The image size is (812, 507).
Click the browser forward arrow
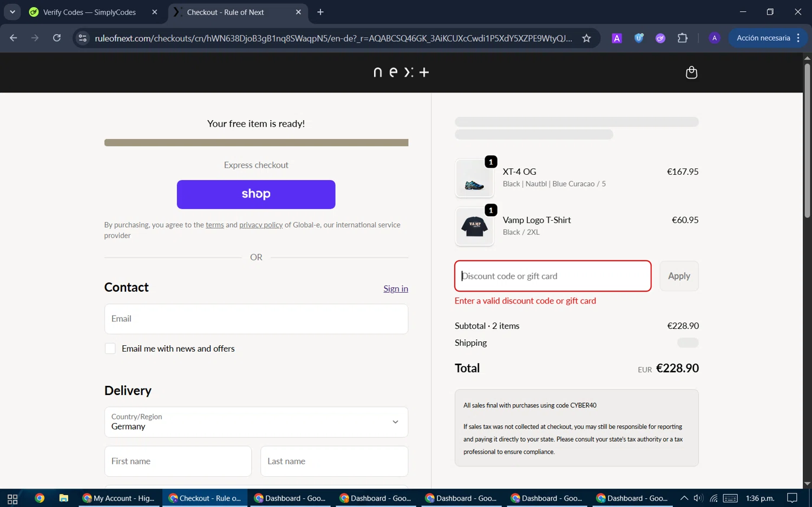pyautogui.click(x=35, y=38)
